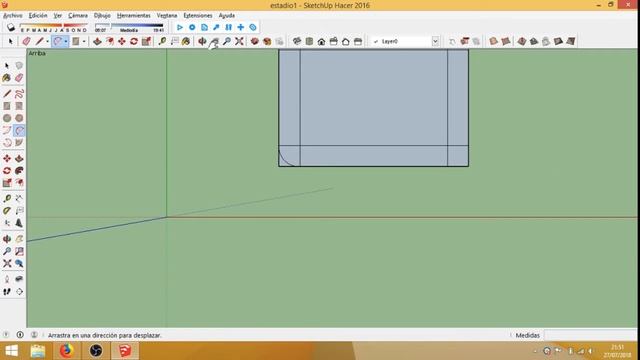Click the Freehand tool in left toolbar

point(19,94)
